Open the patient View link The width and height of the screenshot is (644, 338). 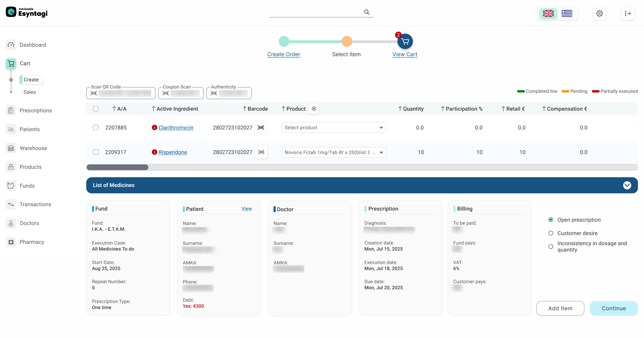tap(247, 209)
